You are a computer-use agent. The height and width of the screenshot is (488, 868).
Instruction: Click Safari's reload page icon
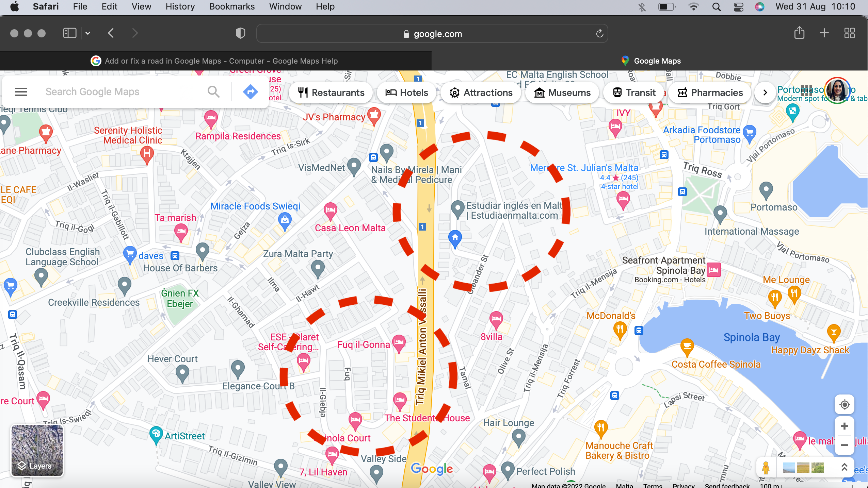click(599, 34)
